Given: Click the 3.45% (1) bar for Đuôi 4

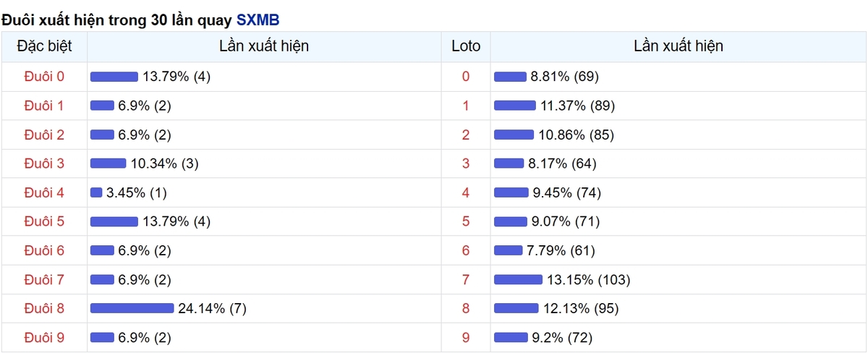Looking at the screenshot, I should pos(96,192).
